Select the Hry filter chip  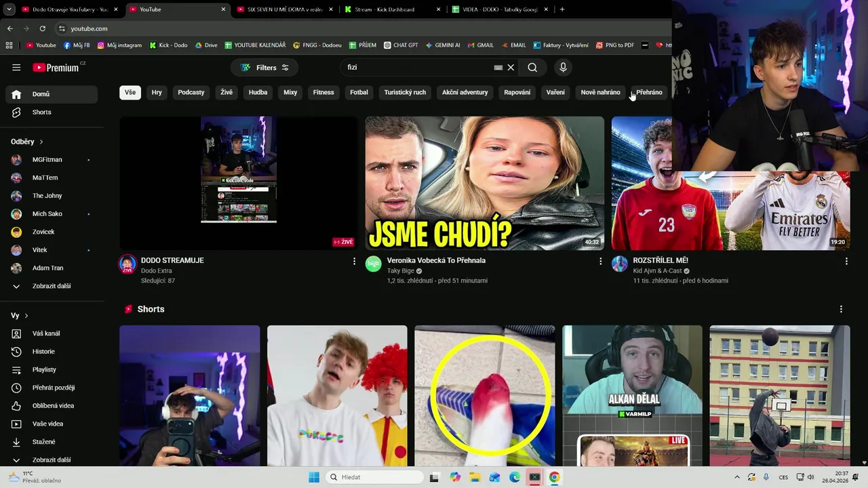point(157,92)
